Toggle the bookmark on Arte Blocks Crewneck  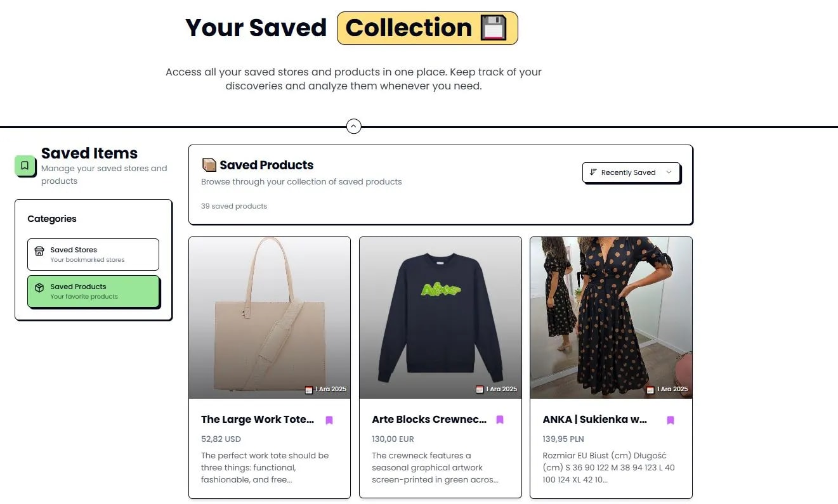pos(499,420)
